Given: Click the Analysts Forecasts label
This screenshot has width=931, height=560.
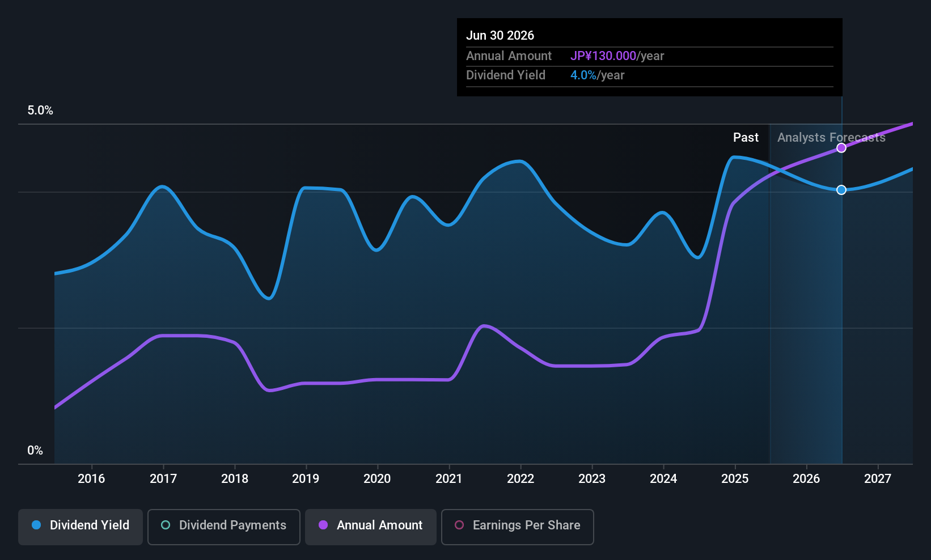Looking at the screenshot, I should point(831,137).
